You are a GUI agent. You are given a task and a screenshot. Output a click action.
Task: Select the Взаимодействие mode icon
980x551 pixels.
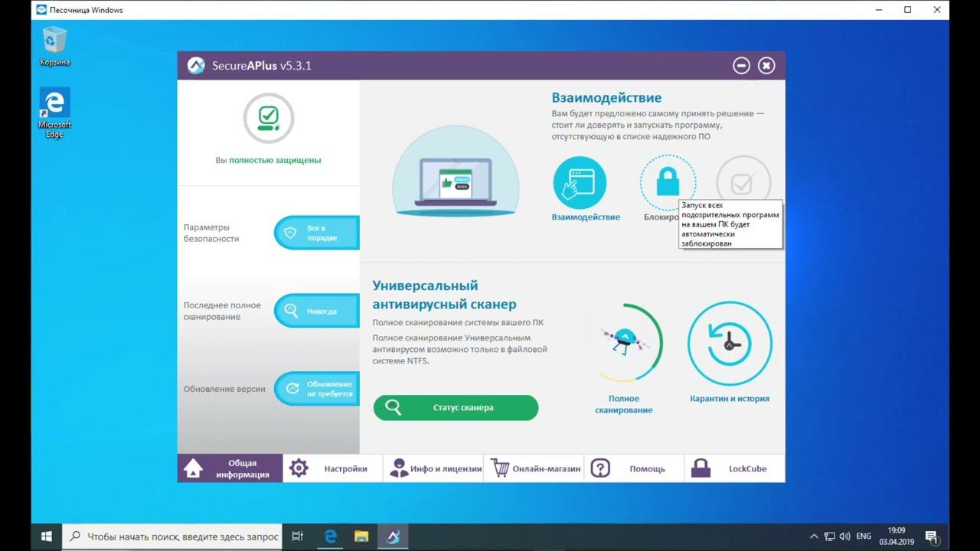click(x=580, y=183)
